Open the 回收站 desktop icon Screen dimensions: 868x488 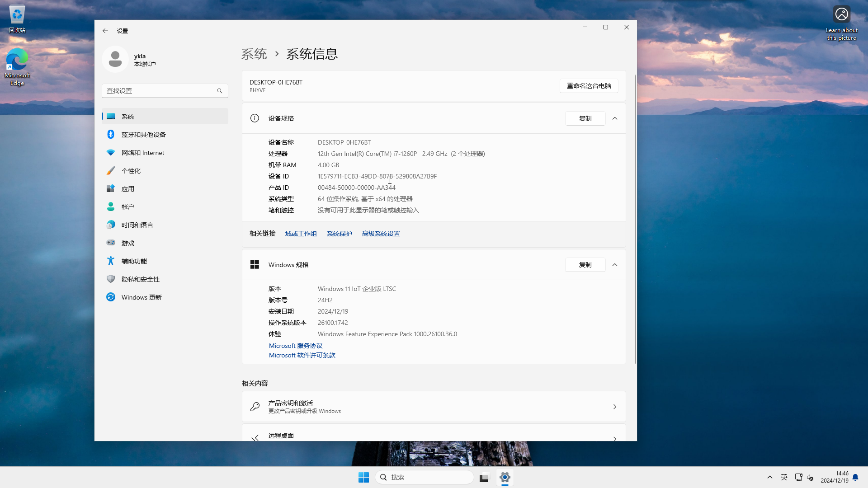pos(17,19)
